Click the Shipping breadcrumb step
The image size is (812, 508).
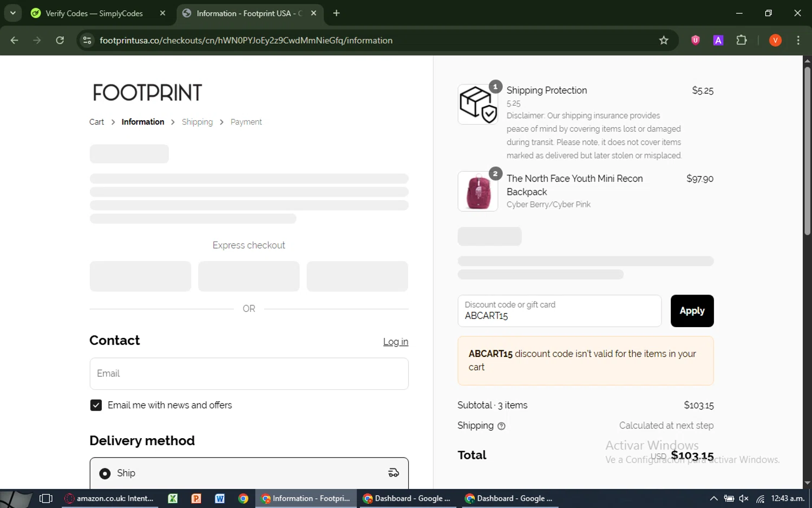(x=197, y=122)
